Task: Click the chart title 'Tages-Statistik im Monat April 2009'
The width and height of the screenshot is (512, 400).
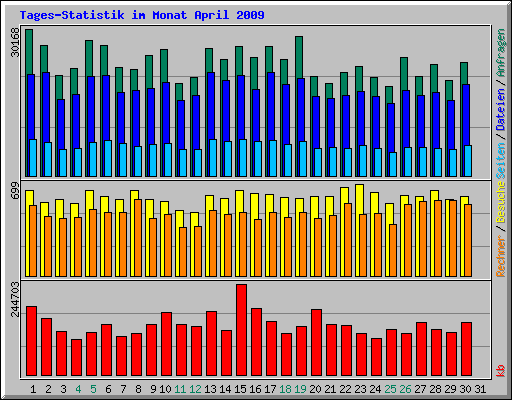Action: (x=142, y=15)
